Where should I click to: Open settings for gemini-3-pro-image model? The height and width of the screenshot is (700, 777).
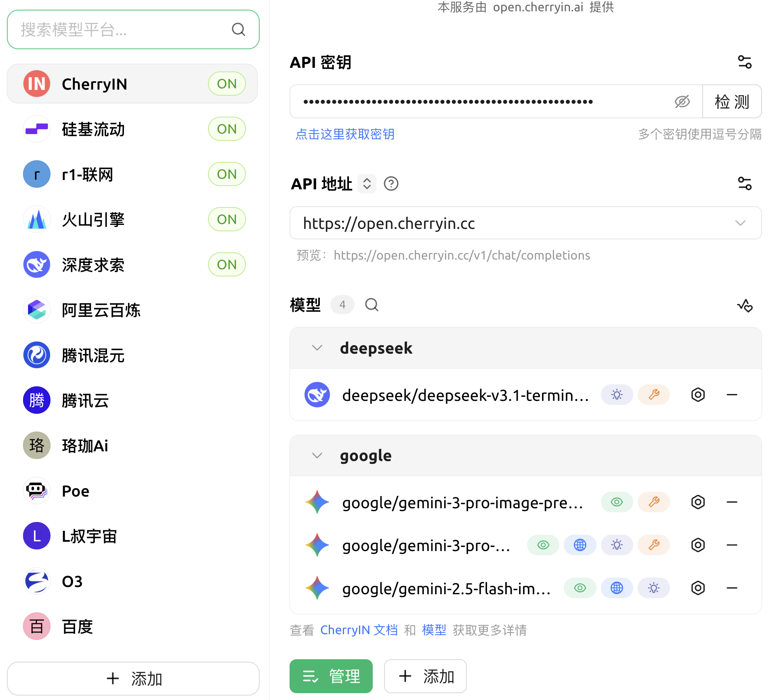698,502
